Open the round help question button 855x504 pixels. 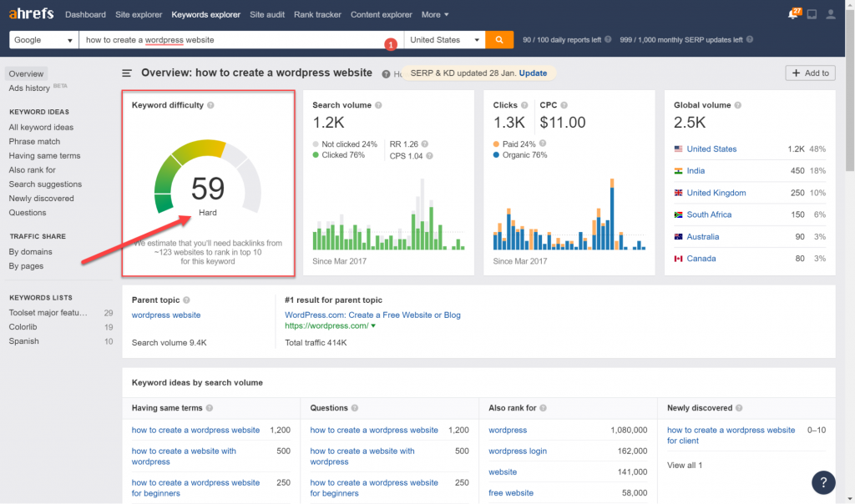(x=823, y=482)
